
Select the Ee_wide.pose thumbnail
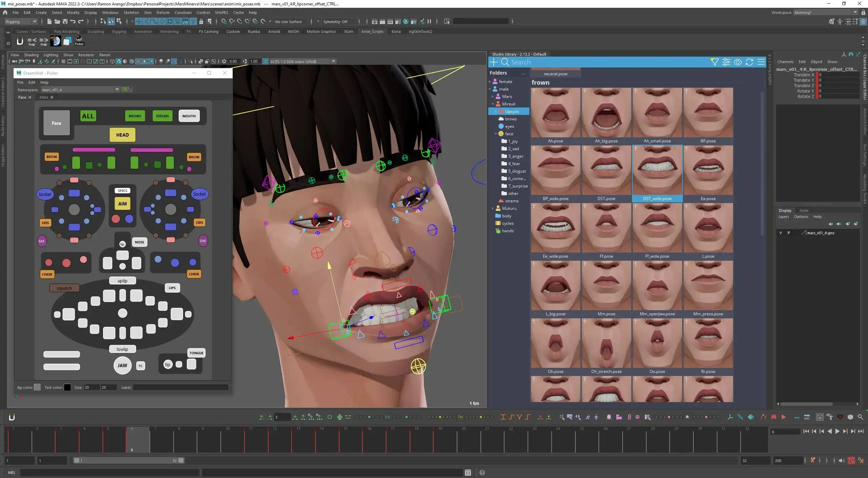555,228
